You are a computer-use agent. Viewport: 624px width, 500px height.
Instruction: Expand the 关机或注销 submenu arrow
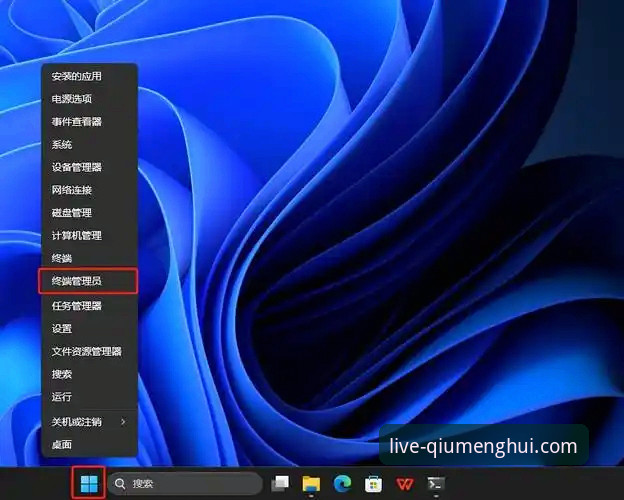tap(124, 421)
